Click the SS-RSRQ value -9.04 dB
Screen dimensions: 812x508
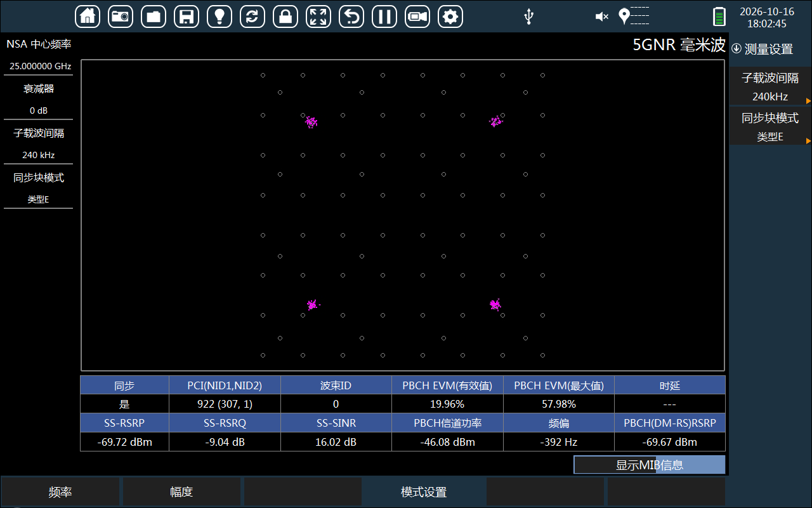pyautogui.click(x=225, y=442)
